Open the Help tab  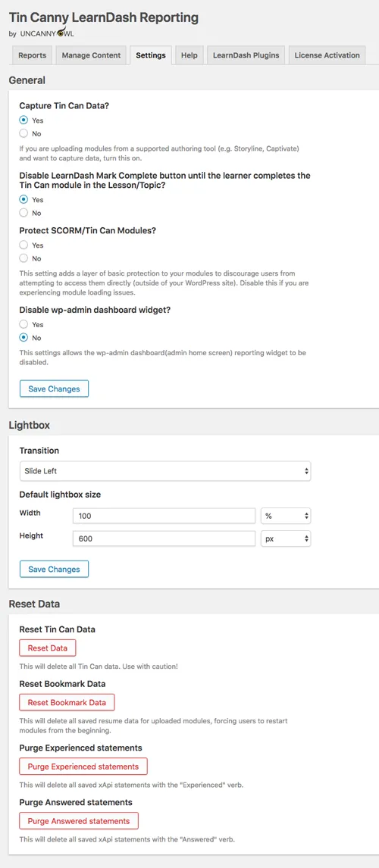click(189, 55)
